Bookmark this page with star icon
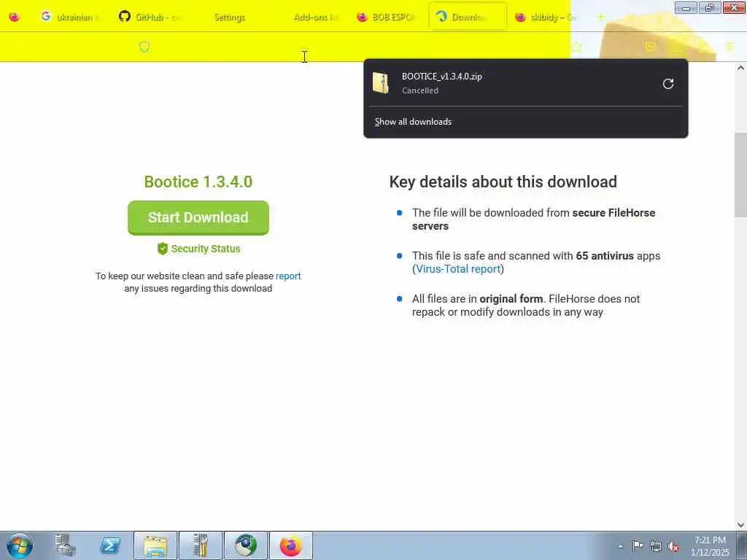This screenshot has height=560, width=747. (x=577, y=47)
